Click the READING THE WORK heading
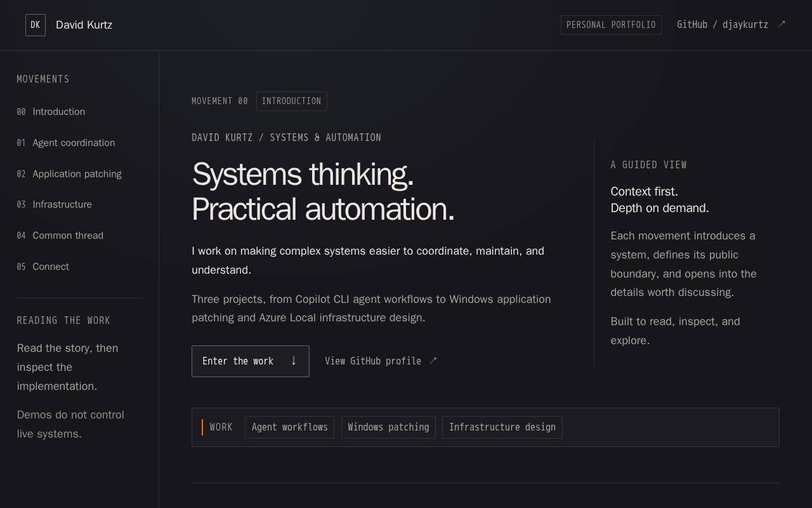The width and height of the screenshot is (812, 508). (63, 321)
